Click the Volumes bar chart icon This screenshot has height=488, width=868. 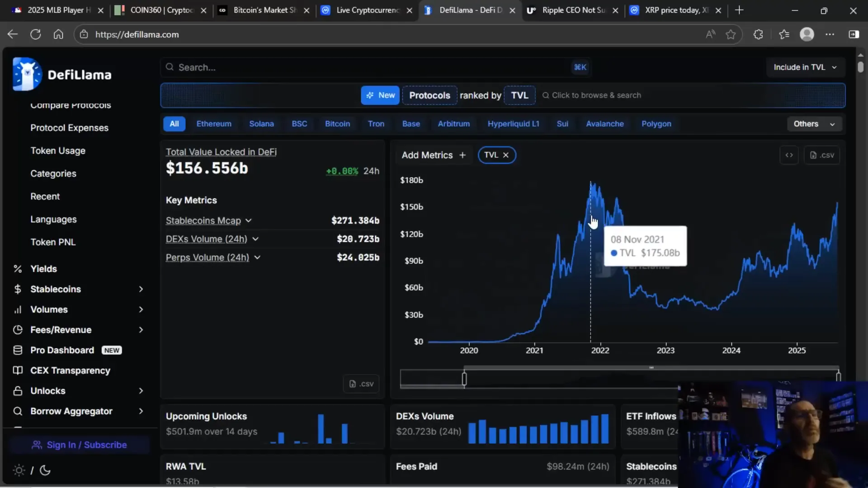18,310
